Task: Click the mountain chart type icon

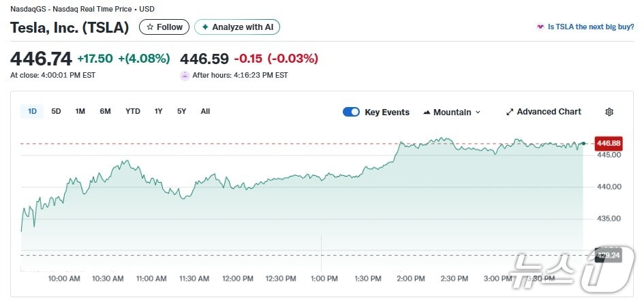Action: 427,112
